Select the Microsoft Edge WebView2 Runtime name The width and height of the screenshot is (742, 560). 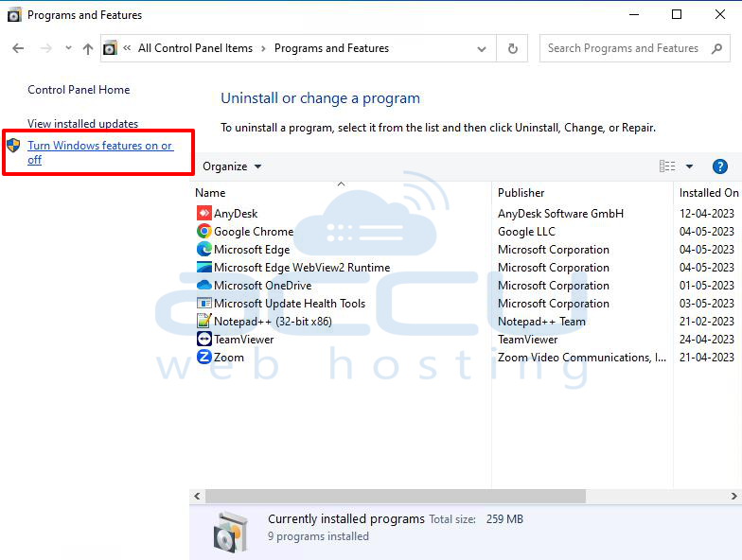pos(302,268)
